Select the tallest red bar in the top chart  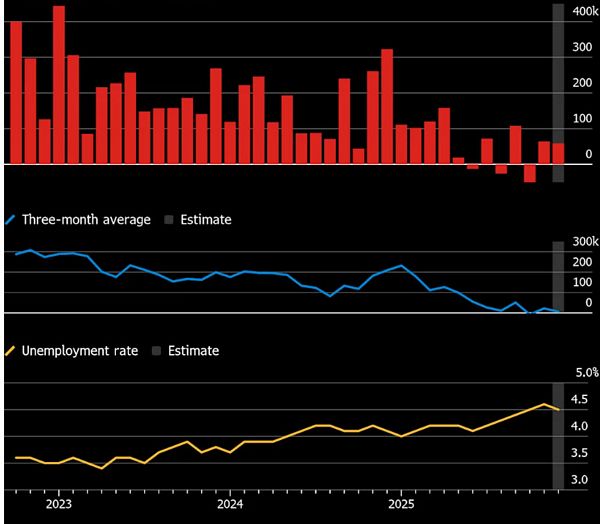59,85
